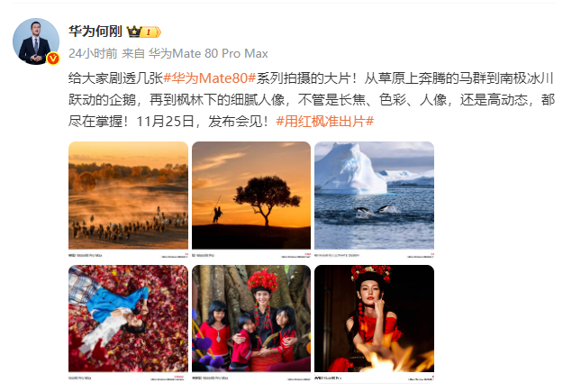The width and height of the screenshot is (572, 392).
Task: Open the #华为Mate80# hashtag
Action: 209,78
